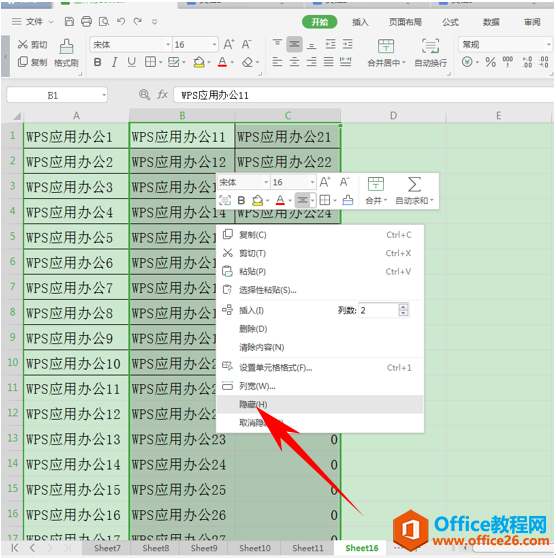Viewport: 556px width, 558px height.
Task: Click the ribbon font color A
Action: tap(222, 62)
